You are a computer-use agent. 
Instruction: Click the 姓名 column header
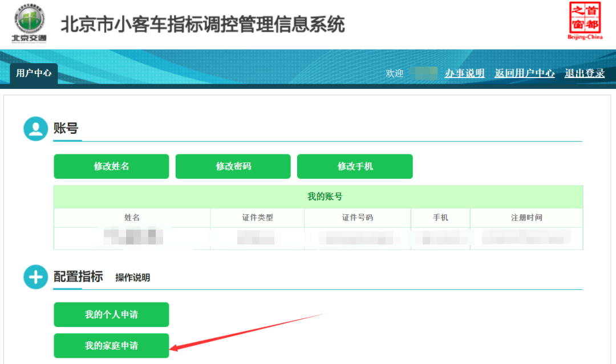click(132, 218)
